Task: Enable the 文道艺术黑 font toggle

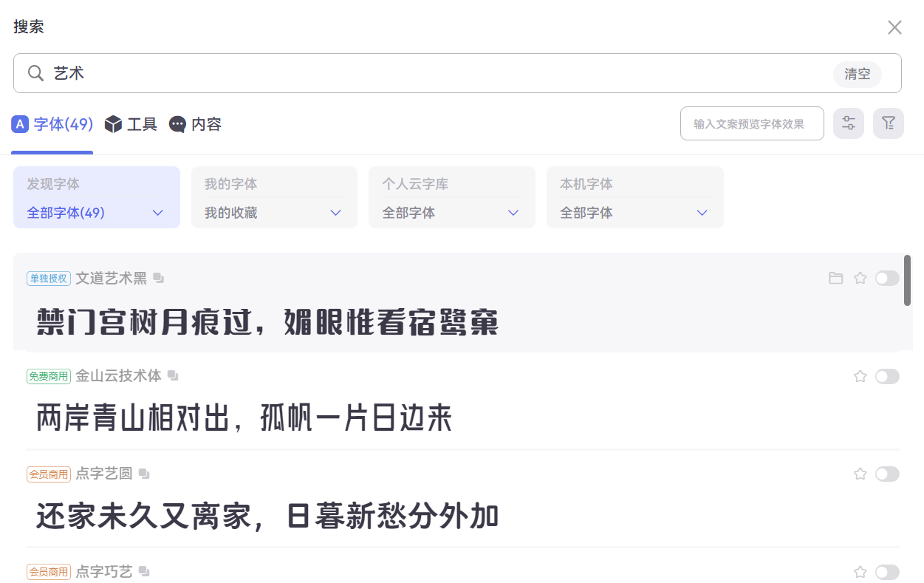Action: [x=887, y=278]
